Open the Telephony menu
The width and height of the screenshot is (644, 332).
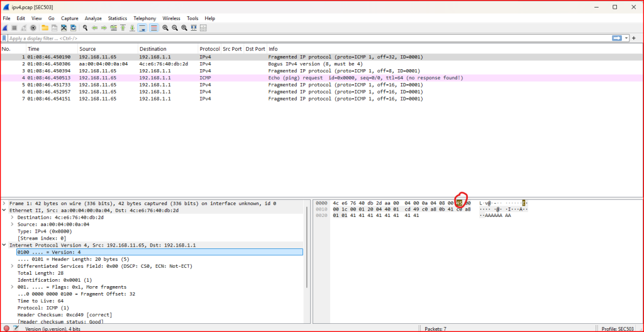point(145,18)
